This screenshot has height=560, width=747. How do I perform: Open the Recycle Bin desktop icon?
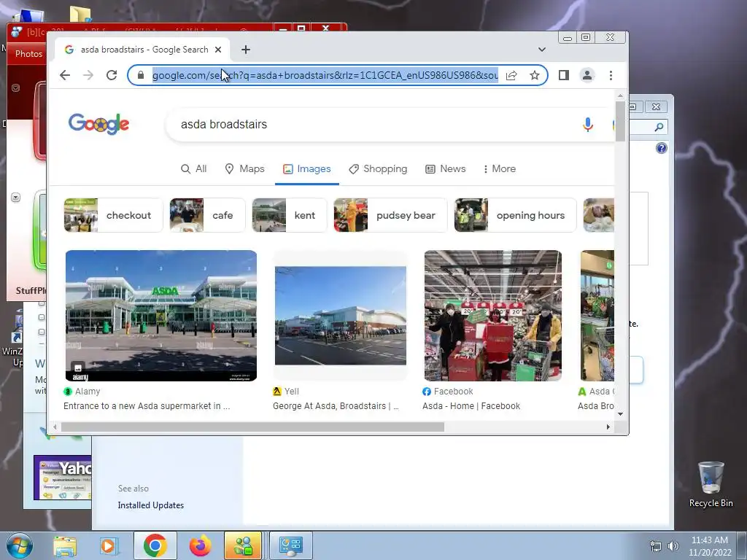(x=711, y=484)
